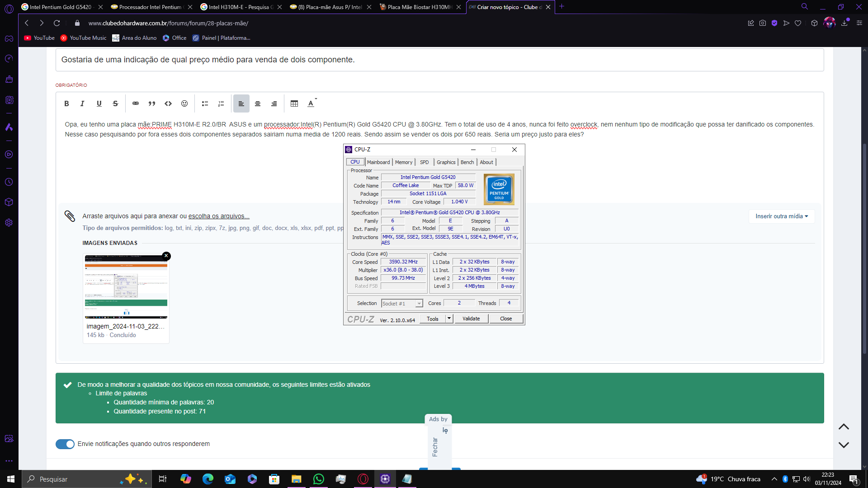Viewport: 868px width, 488px height.
Task: Open Opera sidebar history clock
Action: (x=9, y=182)
